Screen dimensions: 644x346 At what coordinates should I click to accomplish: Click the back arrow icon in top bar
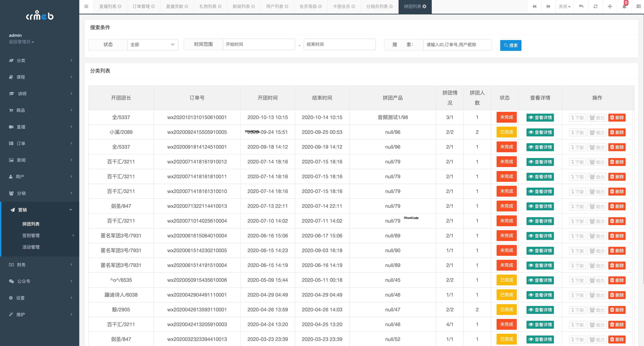point(581,6)
